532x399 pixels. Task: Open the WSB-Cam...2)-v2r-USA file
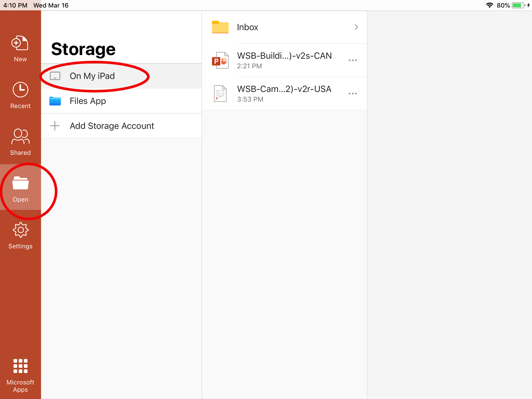click(x=284, y=89)
